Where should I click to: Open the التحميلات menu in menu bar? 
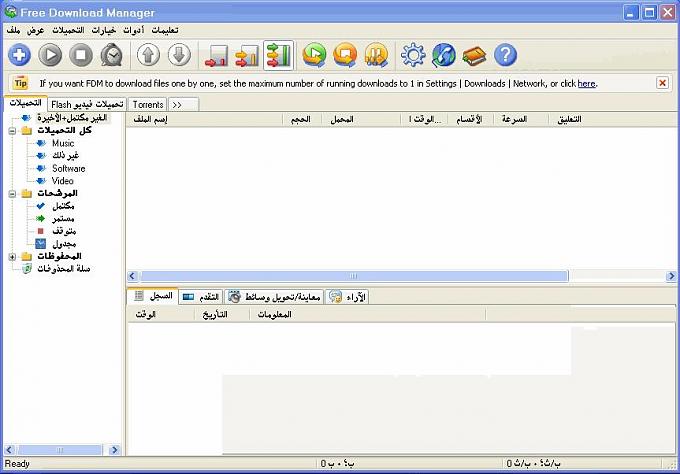(x=68, y=30)
